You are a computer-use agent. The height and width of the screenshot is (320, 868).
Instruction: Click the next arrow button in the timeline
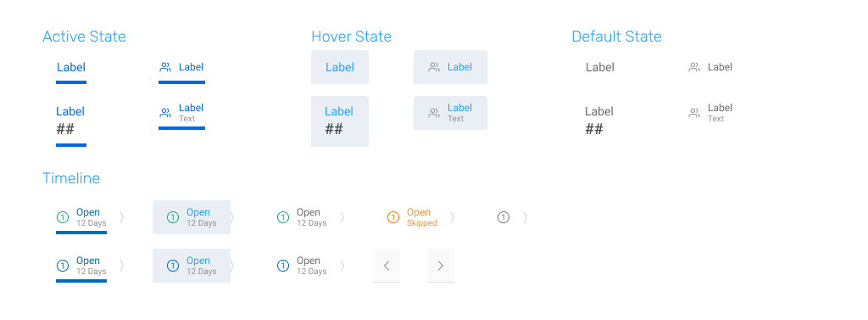(x=441, y=266)
